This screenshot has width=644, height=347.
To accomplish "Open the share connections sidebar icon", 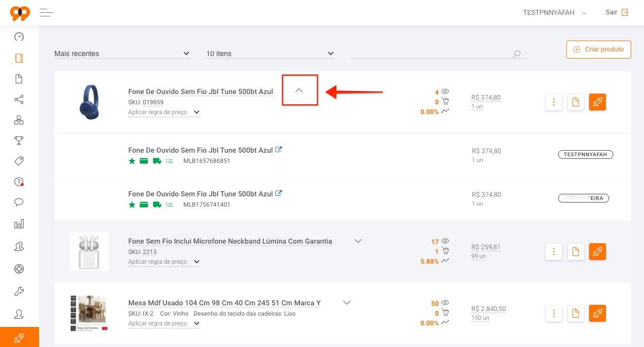I will click(19, 99).
